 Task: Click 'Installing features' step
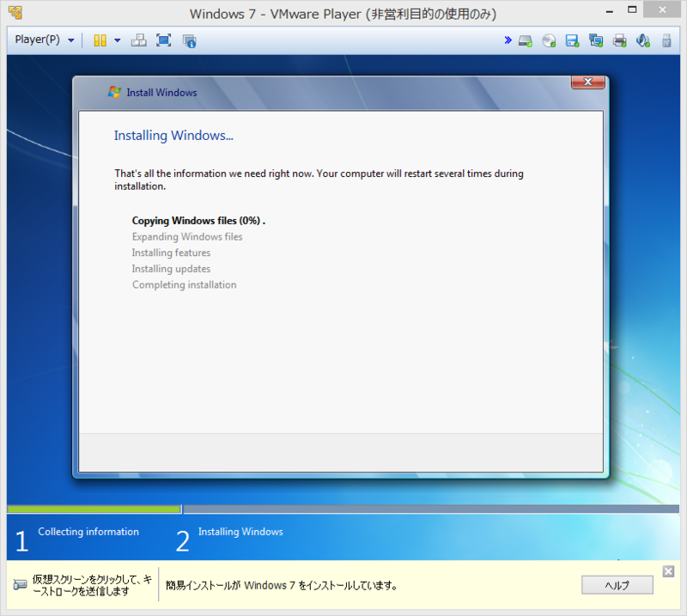click(x=171, y=253)
